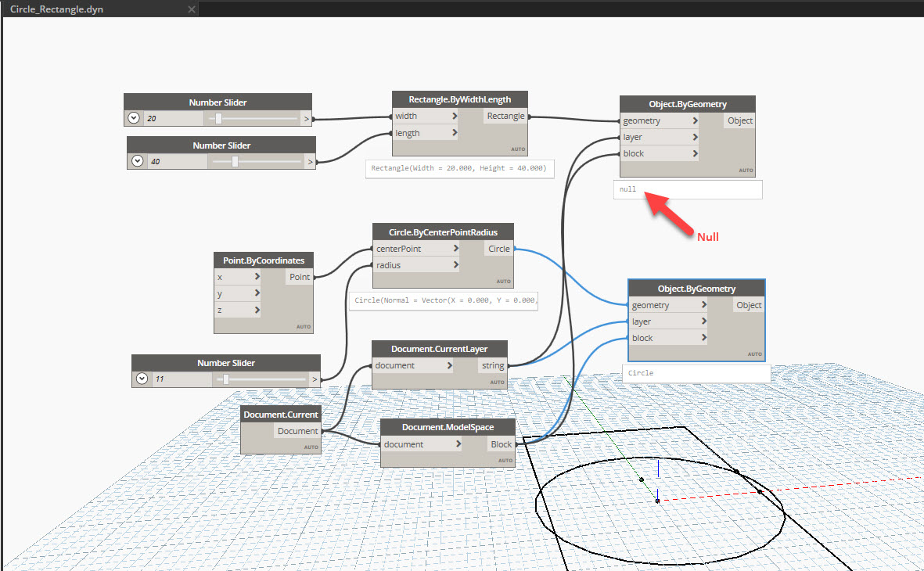Image resolution: width=924 pixels, height=571 pixels.
Task: Expand the 20 Number Slider options chevron
Action: [133, 118]
